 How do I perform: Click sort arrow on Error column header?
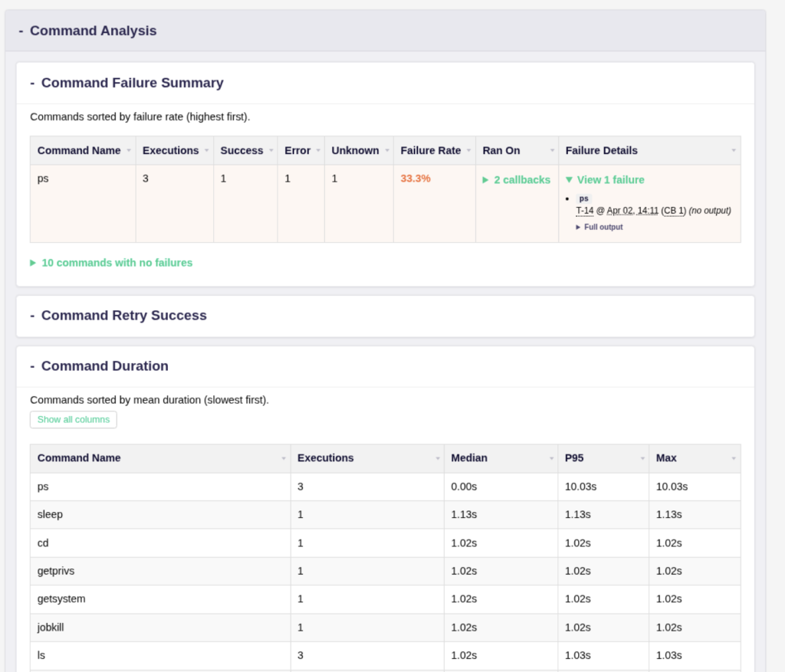click(317, 151)
